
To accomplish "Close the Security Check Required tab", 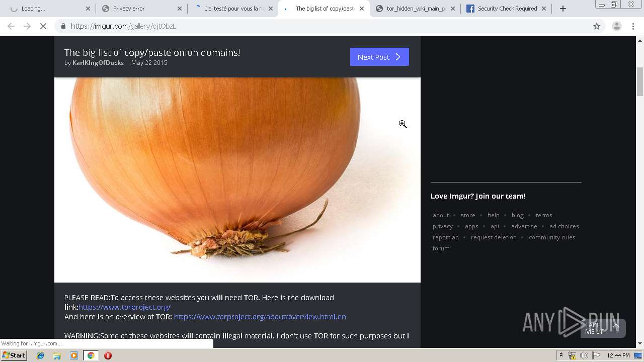I will pos(544,9).
